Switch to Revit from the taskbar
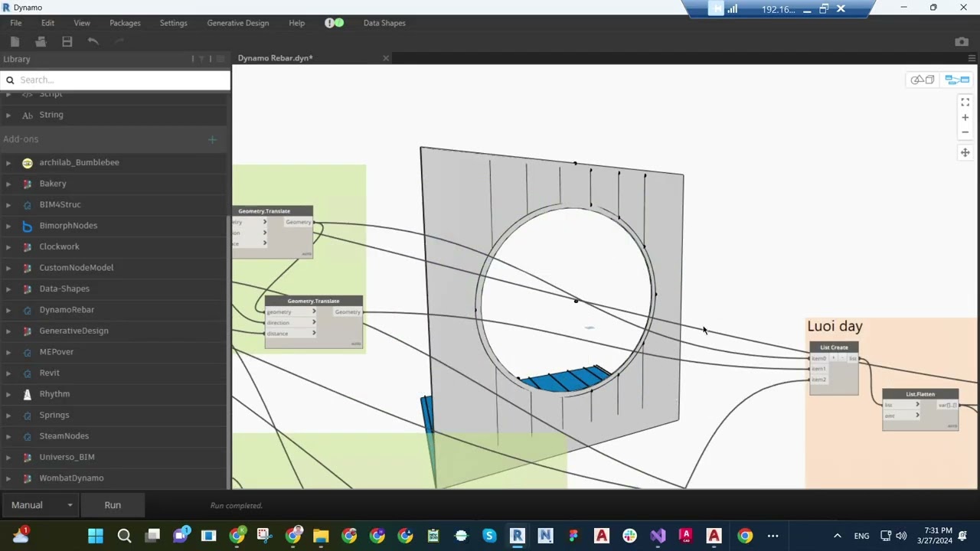This screenshot has height=551, width=980. pyautogui.click(x=518, y=536)
